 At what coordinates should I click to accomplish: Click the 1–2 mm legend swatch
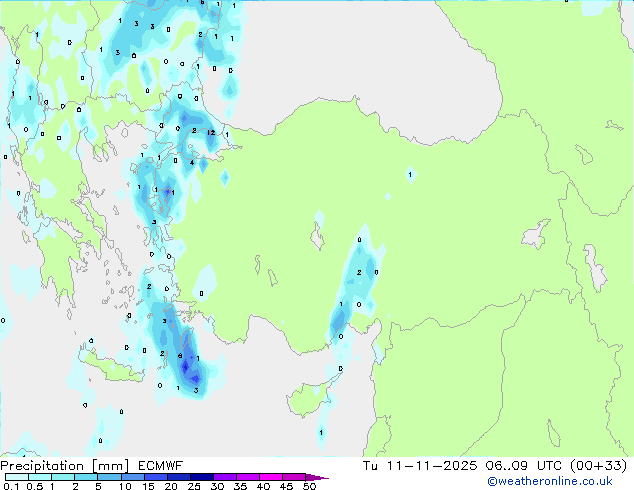click(x=63, y=477)
